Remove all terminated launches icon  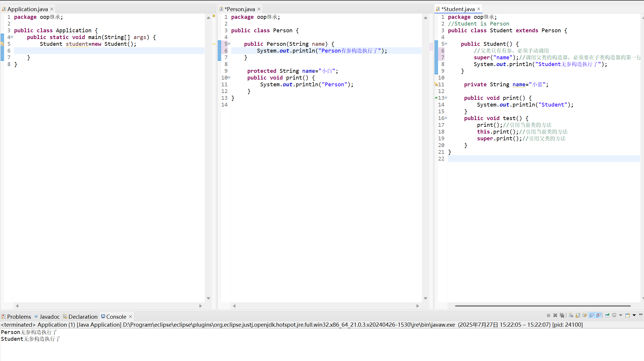coord(562,315)
